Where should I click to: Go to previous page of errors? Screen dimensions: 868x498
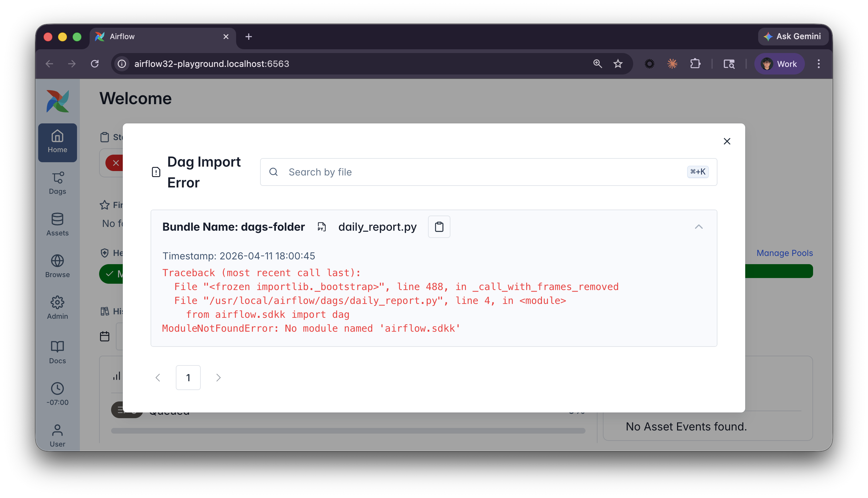pos(158,378)
